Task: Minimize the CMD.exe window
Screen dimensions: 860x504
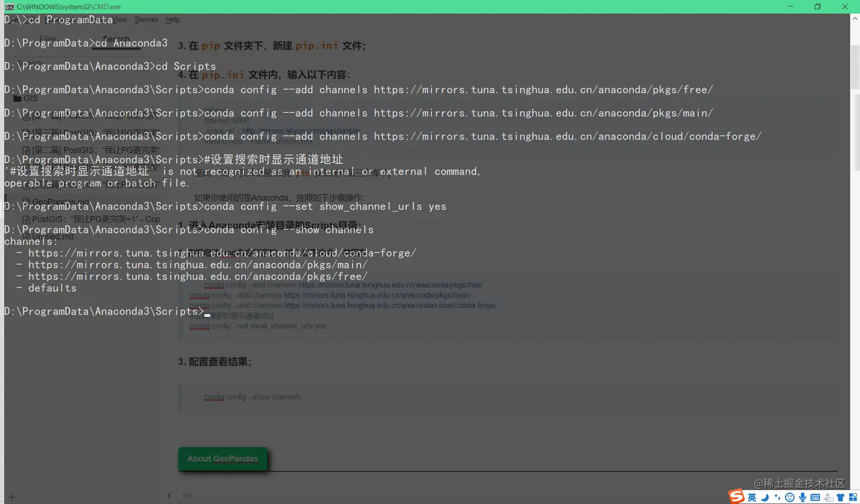Action: pyautogui.click(x=790, y=7)
